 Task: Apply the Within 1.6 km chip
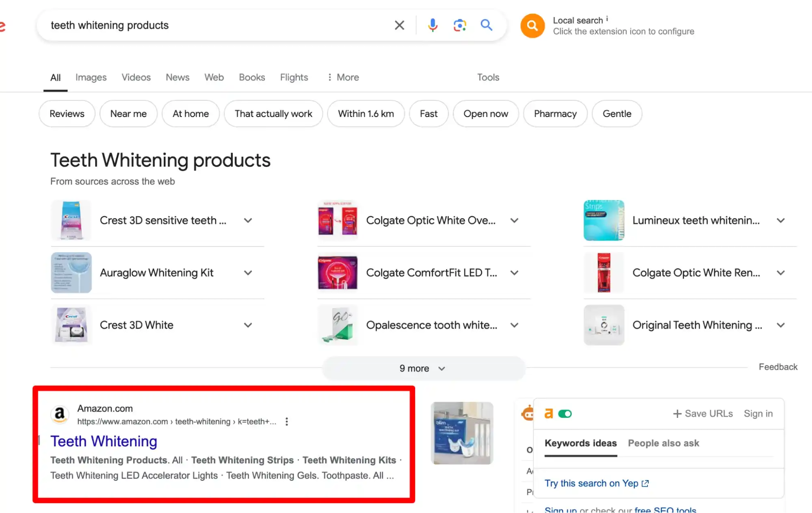click(x=366, y=114)
